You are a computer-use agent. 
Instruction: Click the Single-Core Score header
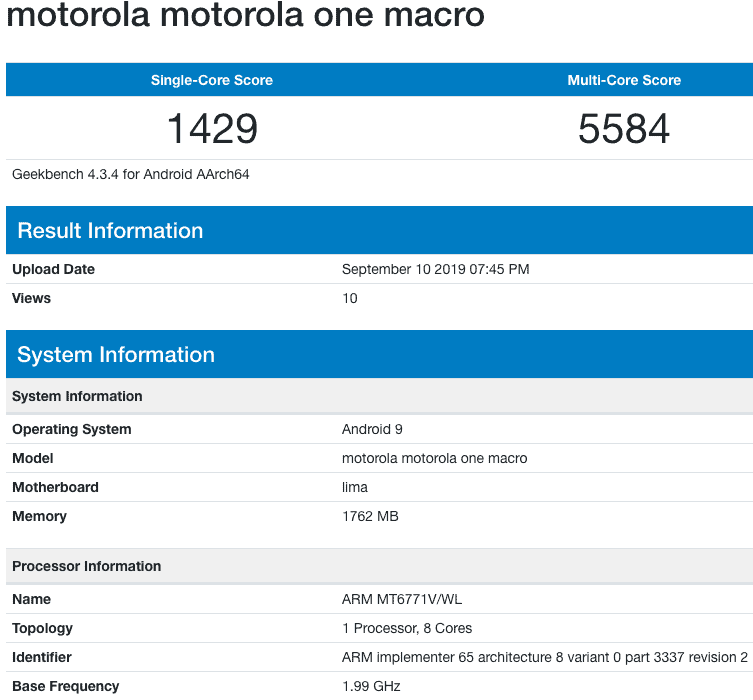pos(211,80)
